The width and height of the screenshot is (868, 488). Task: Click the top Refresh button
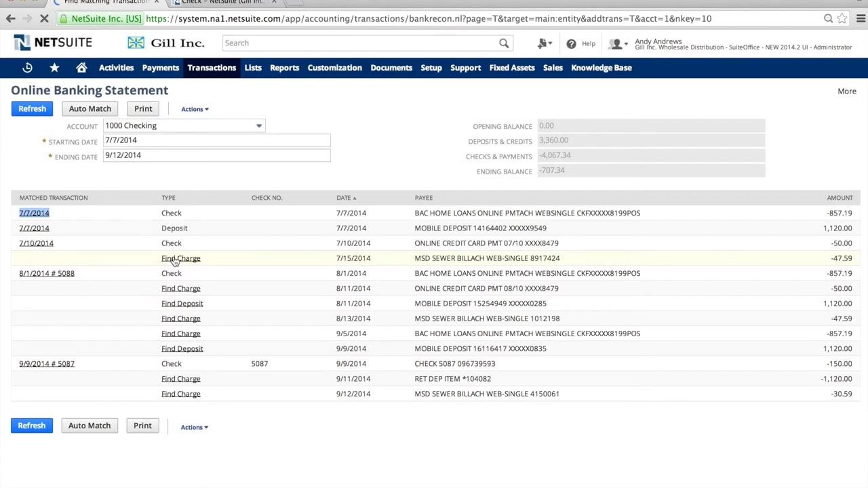(32, 108)
